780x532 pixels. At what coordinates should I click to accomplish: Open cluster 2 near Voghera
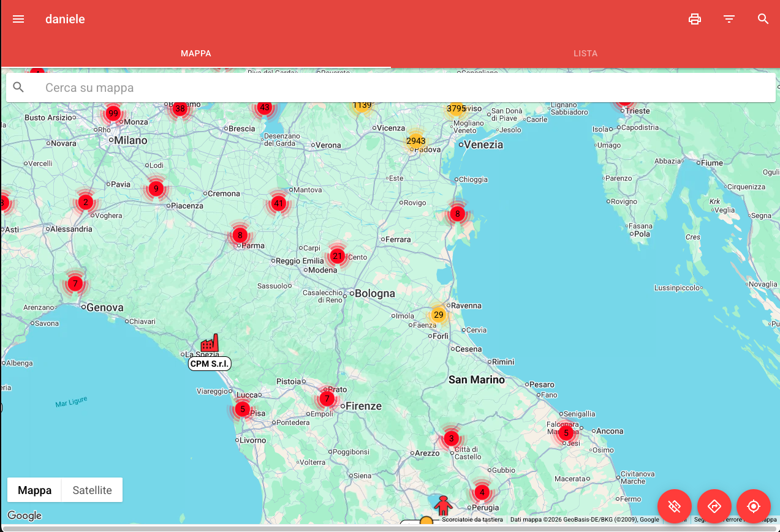86,202
